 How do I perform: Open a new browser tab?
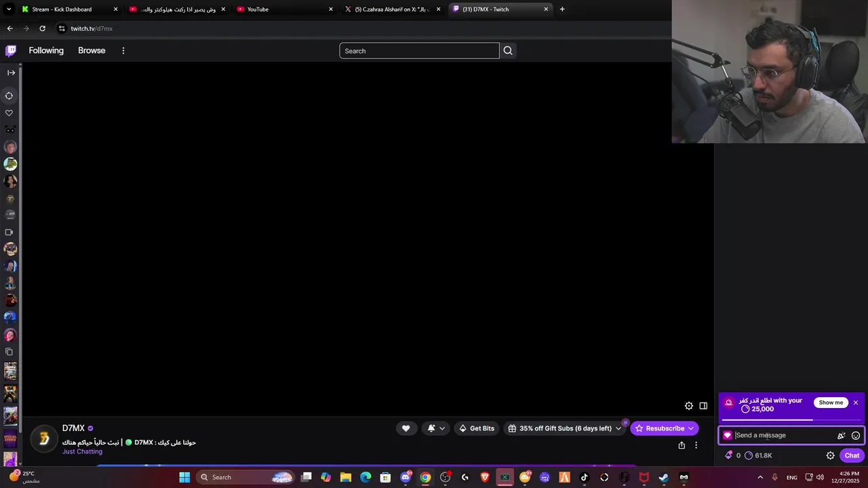[x=562, y=9]
